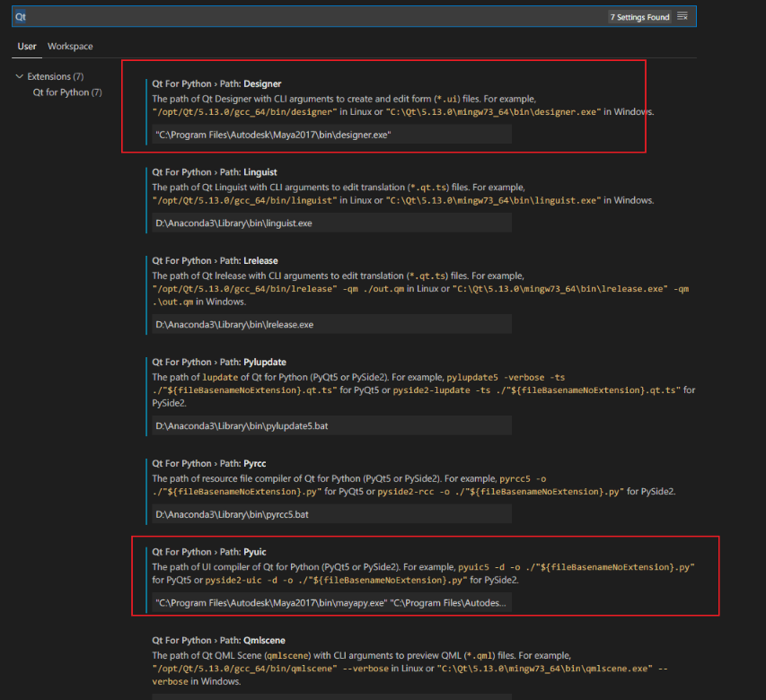Screen dimensions: 766x700
Task: Edit the Pylupdate path input field
Action: pos(331,425)
